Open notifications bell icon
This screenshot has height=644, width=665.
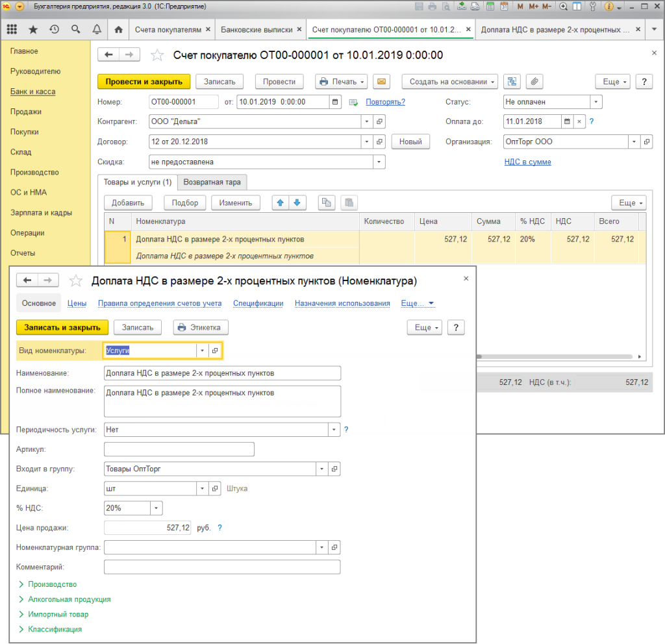pyautogui.click(x=97, y=29)
